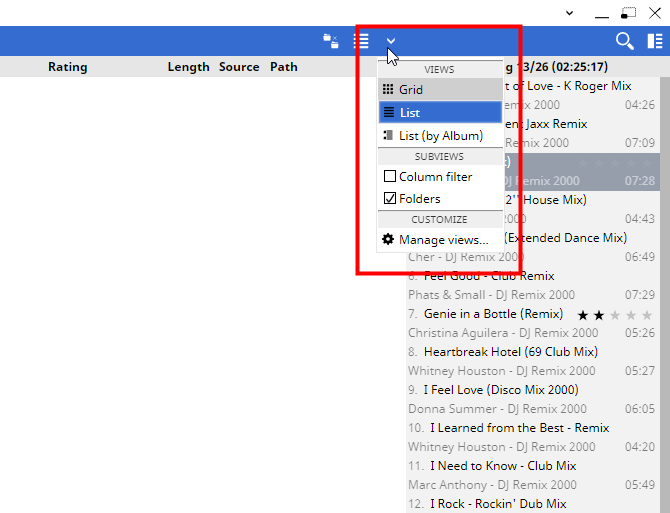This screenshot has height=513, width=670.
Task: Sort by the Length column header
Action: click(188, 67)
